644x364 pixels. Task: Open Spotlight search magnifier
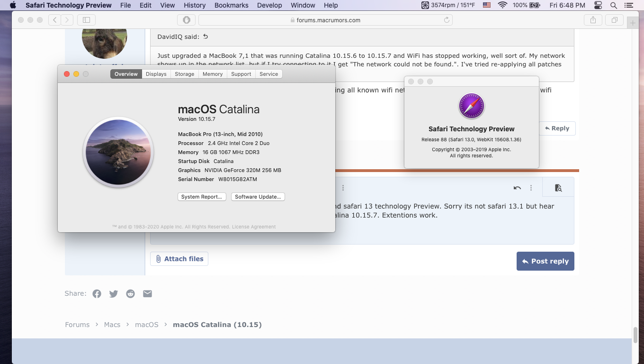pyautogui.click(x=614, y=5)
